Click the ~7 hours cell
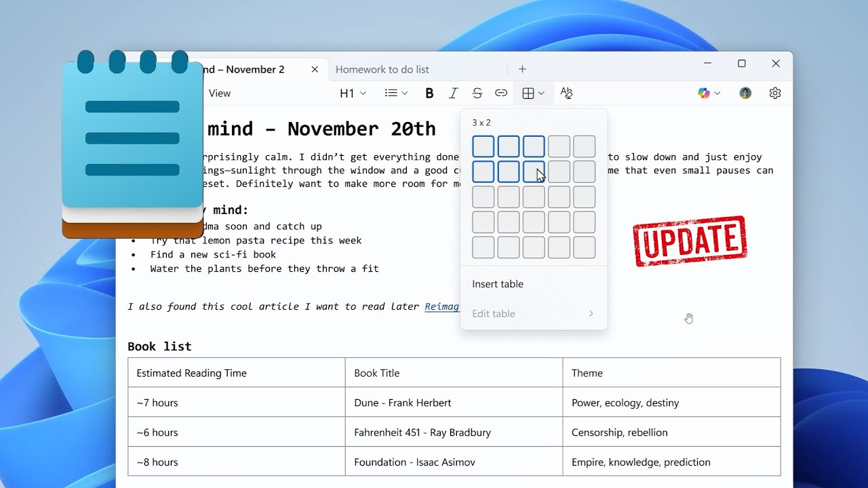Image resolution: width=868 pixels, height=488 pixels. coord(237,403)
